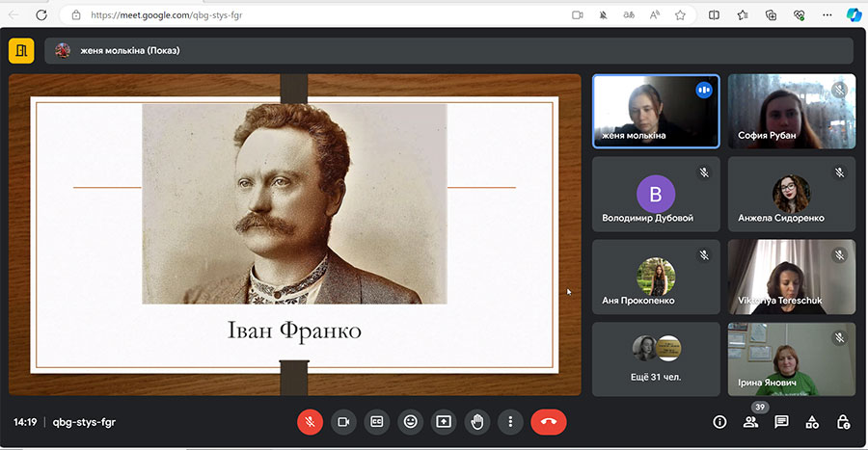Open the in-call chat panel
The image size is (868, 450).
pyautogui.click(x=781, y=422)
